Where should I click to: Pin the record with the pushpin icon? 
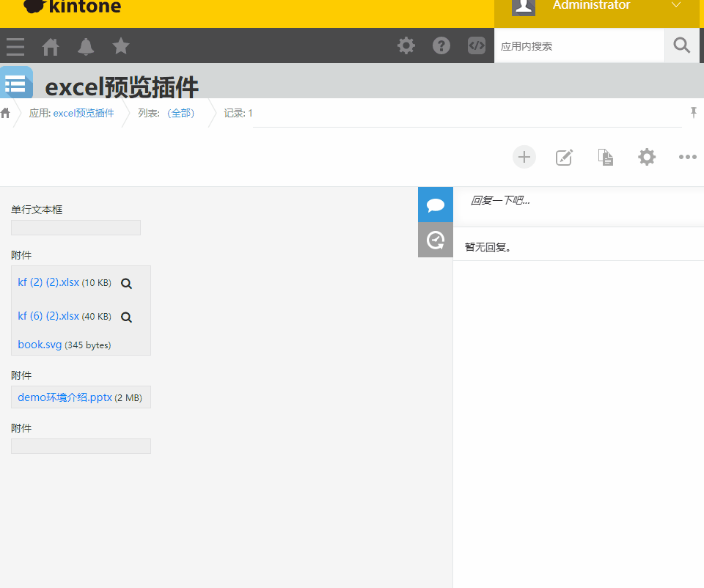pos(694,112)
